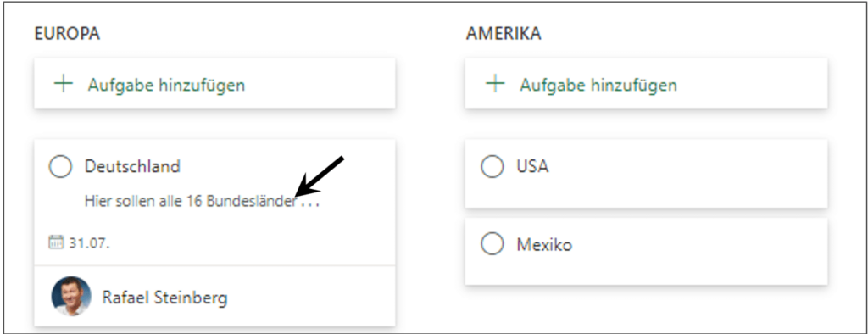The height and width of the screenshot is (334, 868).
Task: Click the plus icon in EUROPA's add task box
Action: point(64,85)
